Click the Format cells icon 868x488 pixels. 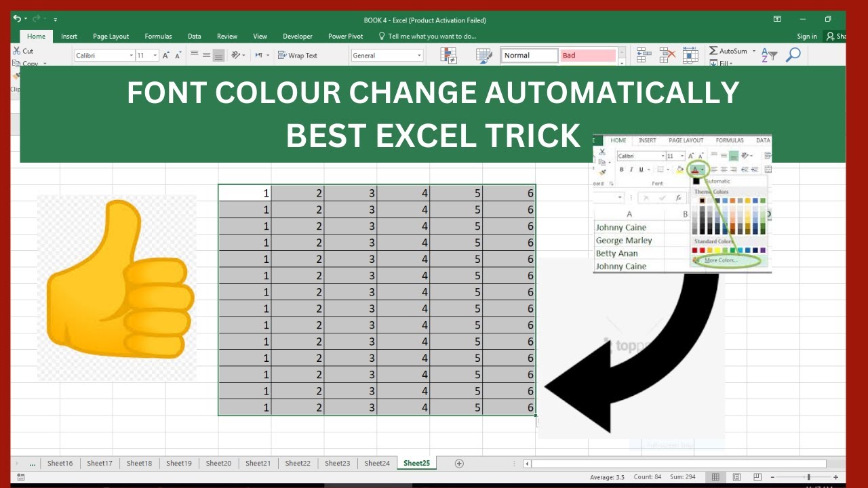[690, 55]
